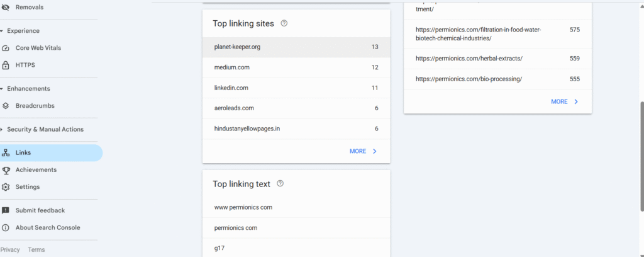Image resolution: width=644 pixels, height=257 pixels.
Task: Click MORE under top linked pages
Action: 564,101
